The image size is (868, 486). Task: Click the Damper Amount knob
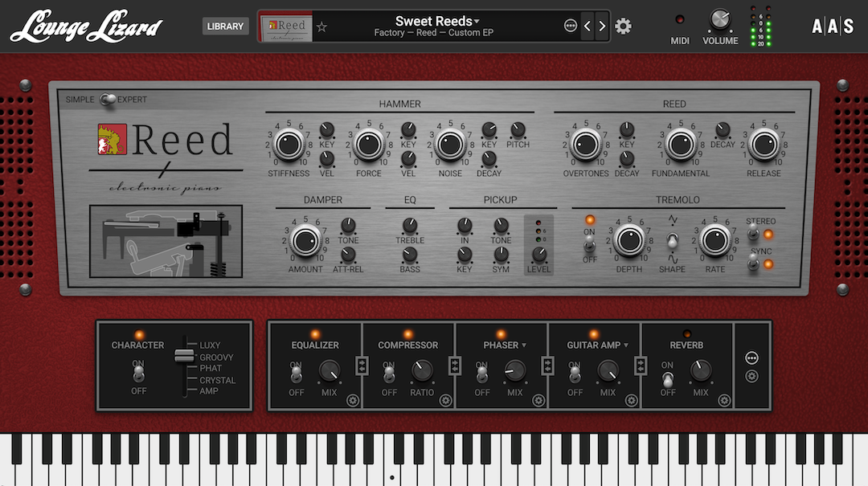click(x=305, y=240)
